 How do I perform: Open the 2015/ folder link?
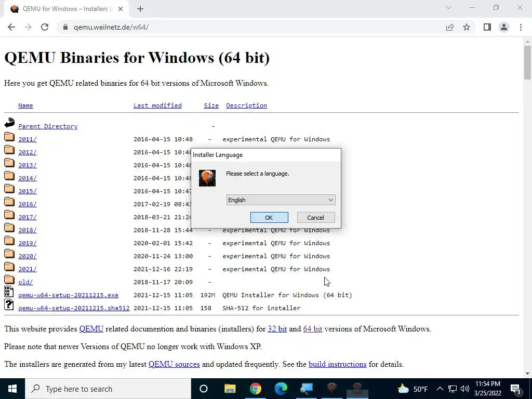click(28, 191)
